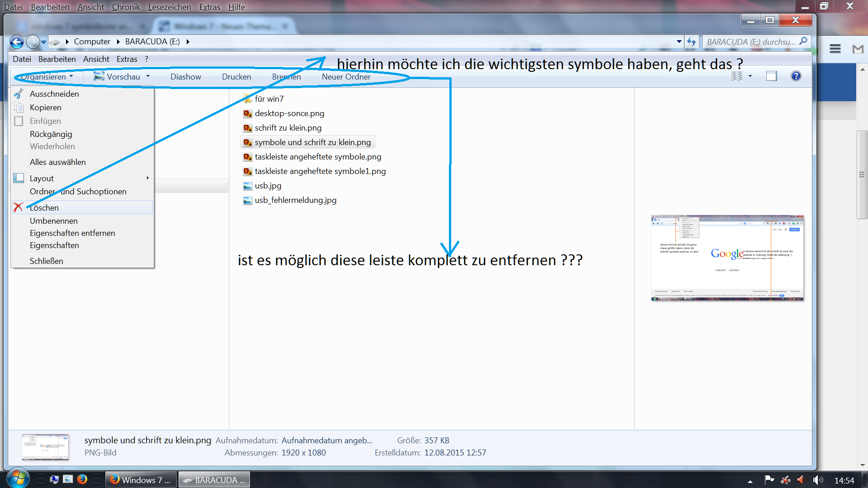Click the refresh icon beside address bar
The image size is (868, 488).
pos(691,42)
